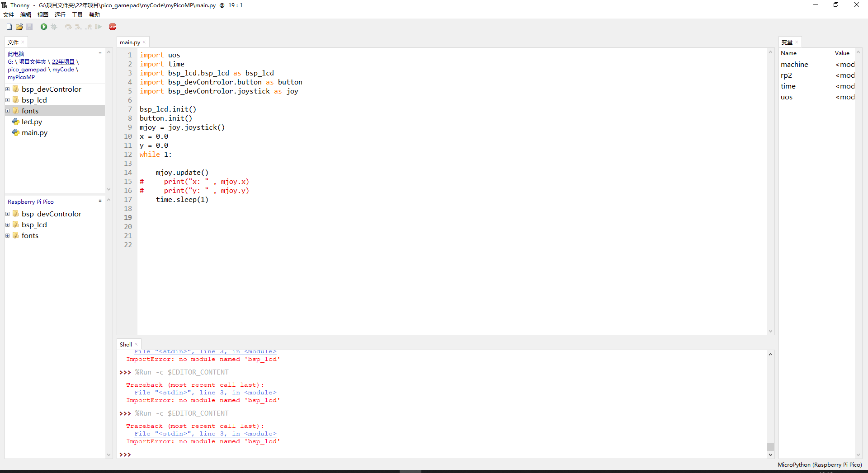The height and width of the screenshot is (473, 868).
Task: Expand Pico bsp_lcd folder
Action: pos(8,225)
